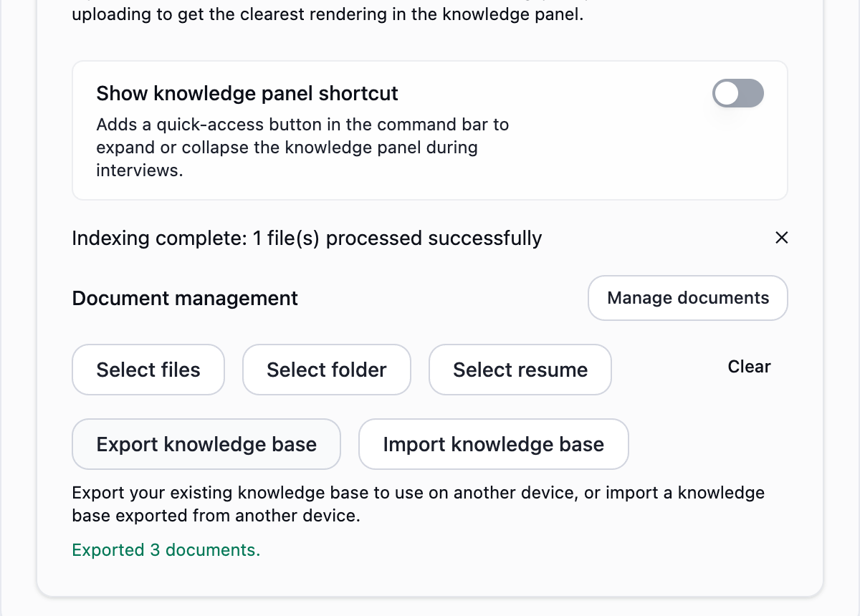
Task: Click the 'Export your existing knowledge base' help text
Action: tap(419, 504)
